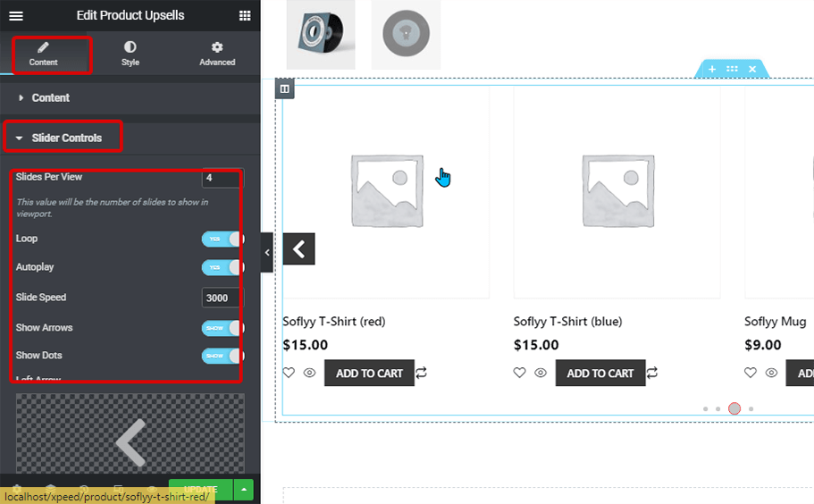Image resolution: width=814 pixels, height=504 pixels.
Task: Expand the Content section
Action: (130, 97)
